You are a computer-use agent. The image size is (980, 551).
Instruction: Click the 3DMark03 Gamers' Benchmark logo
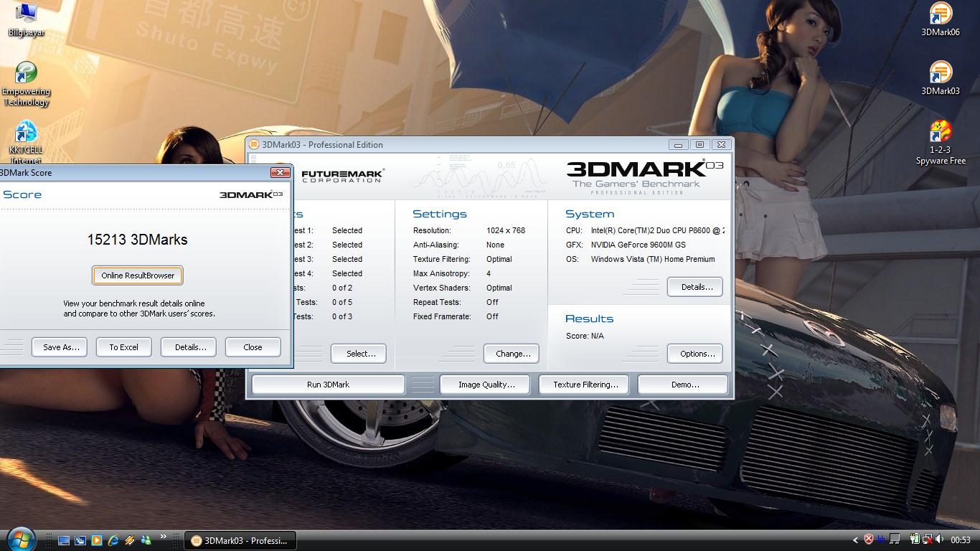[x=644, y=176]
